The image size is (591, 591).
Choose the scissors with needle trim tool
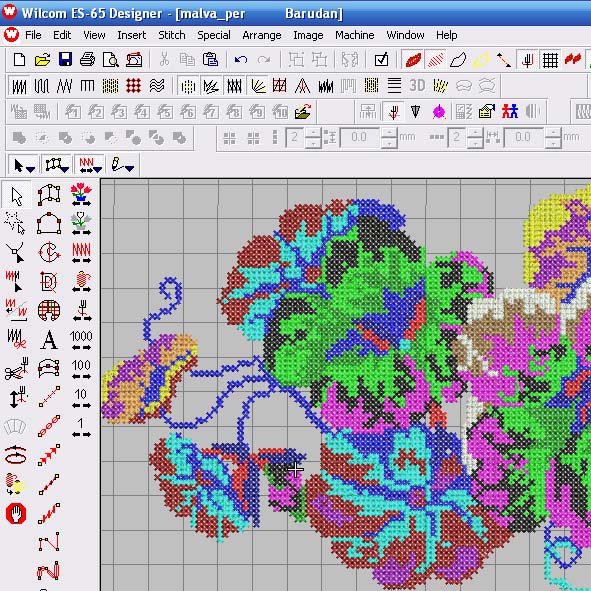tap(16, 369)
